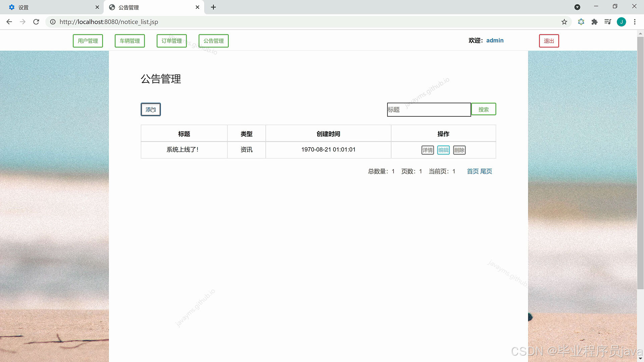Minimize the browser window
The width and height of the screenshot is (644, 362).
(596, 6)
